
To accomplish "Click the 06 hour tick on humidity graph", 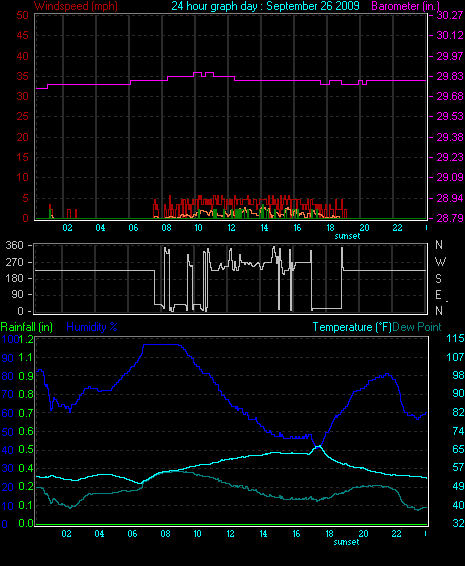I will (132, 534).
